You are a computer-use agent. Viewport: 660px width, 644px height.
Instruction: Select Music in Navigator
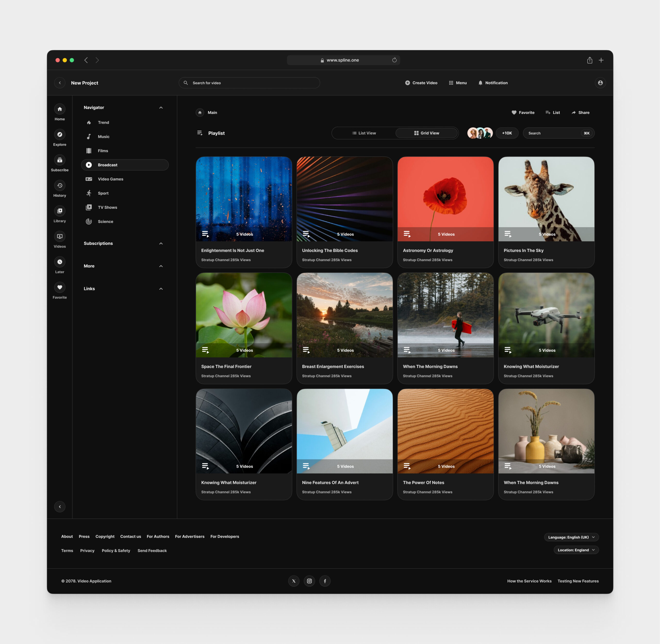(x=125, y=137)
